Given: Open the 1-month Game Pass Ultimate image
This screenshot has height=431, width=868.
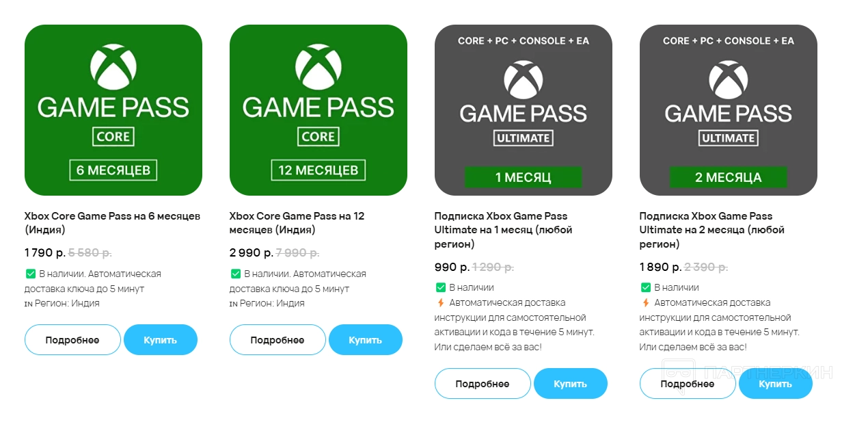Looking at the screenshot, I should [x=523, y=110].
